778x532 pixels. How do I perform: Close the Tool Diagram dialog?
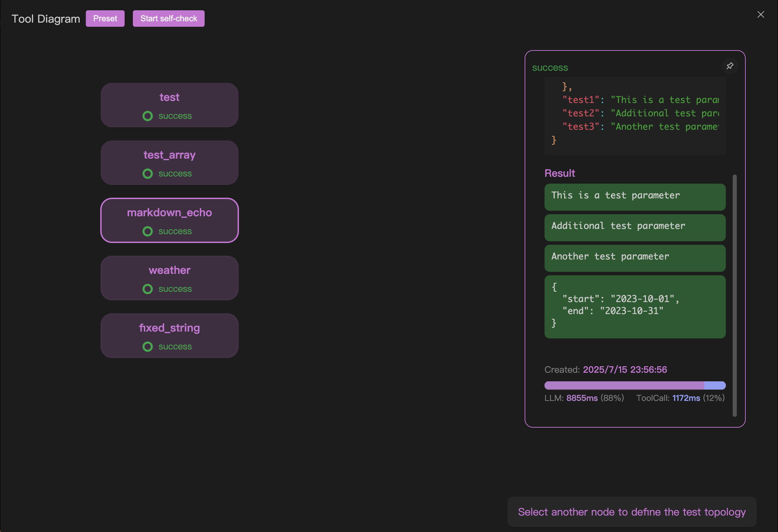click(760, 14)
